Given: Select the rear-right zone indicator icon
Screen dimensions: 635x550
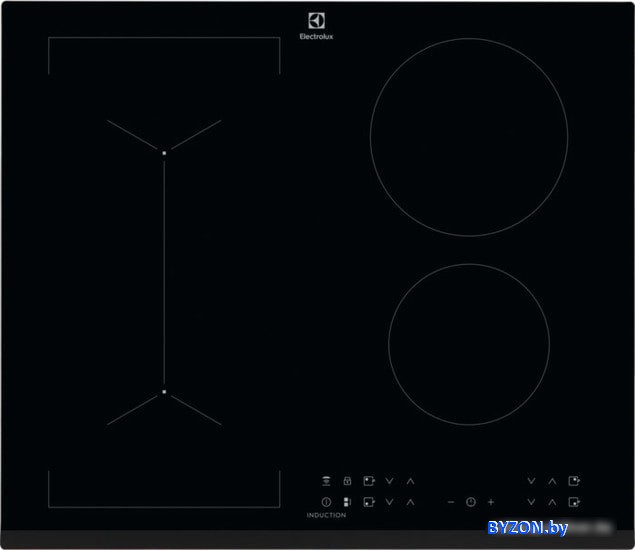Looking at the screenshot, I should [574, 481].
